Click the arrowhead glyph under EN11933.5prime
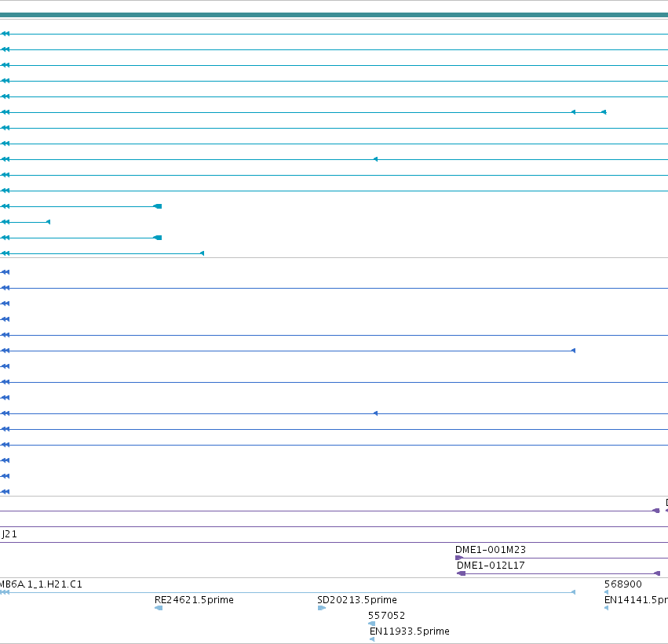The height and width of the screenshot is (644, 668). [372, 639]
